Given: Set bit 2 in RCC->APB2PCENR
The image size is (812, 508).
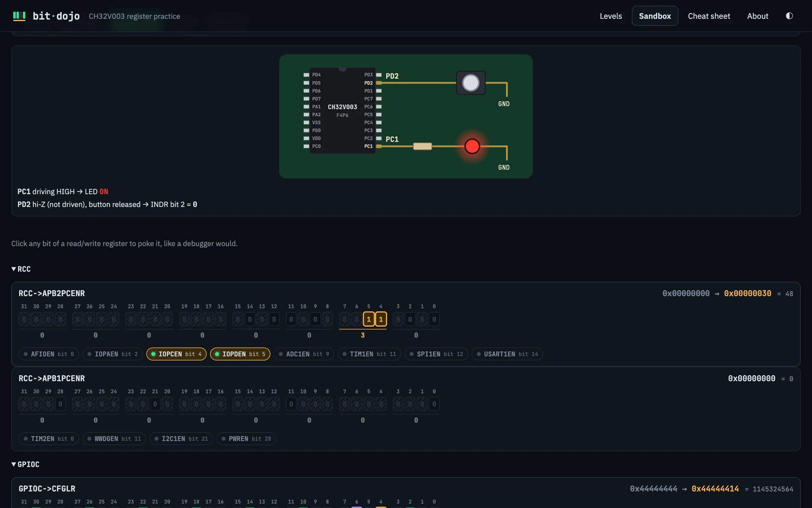Looking at the screenshot, I should (410, 319).
